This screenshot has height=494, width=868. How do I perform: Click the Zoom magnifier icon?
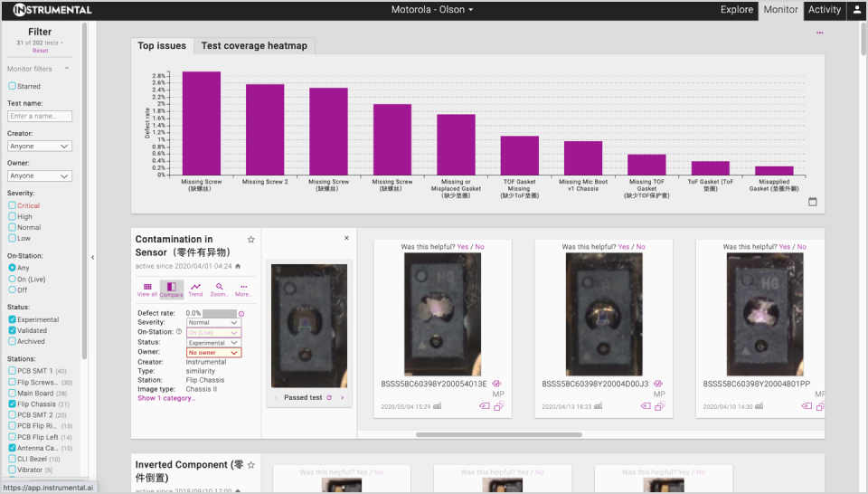[x=219, y=289]
